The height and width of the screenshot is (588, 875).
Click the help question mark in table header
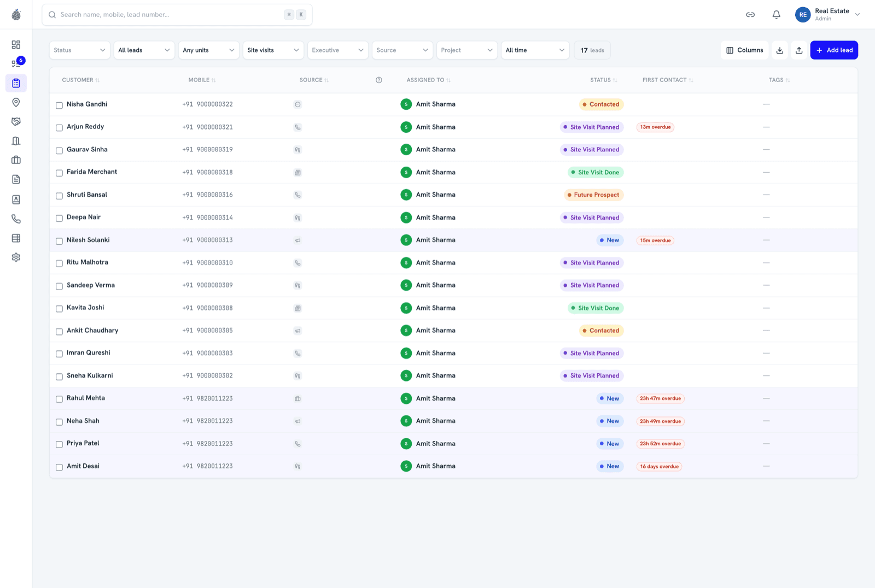tap(379, 80)
